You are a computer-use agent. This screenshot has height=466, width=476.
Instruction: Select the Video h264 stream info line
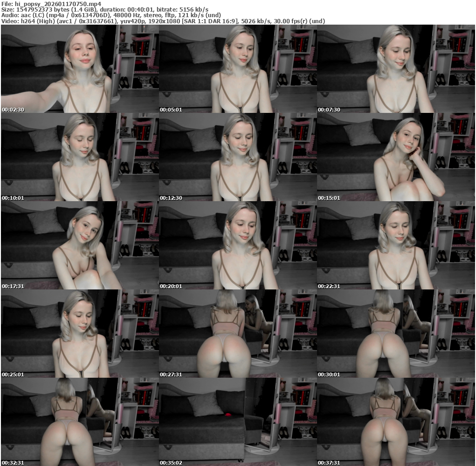point(163,21)
